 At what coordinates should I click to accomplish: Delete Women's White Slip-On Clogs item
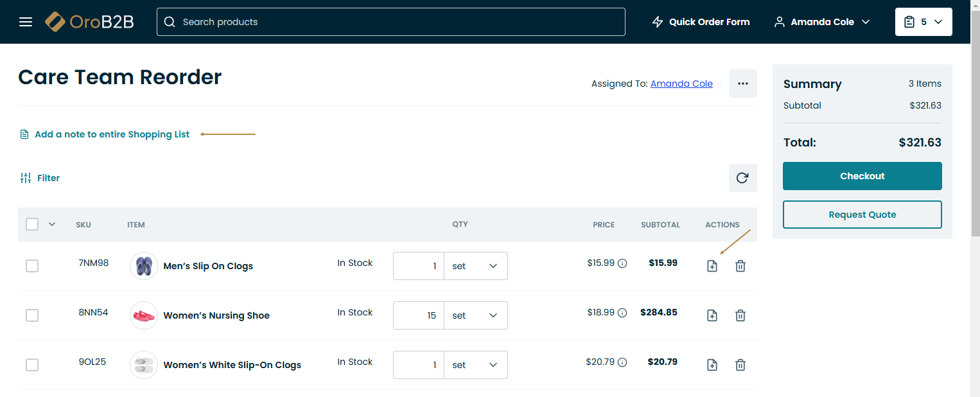coord(740,365)
